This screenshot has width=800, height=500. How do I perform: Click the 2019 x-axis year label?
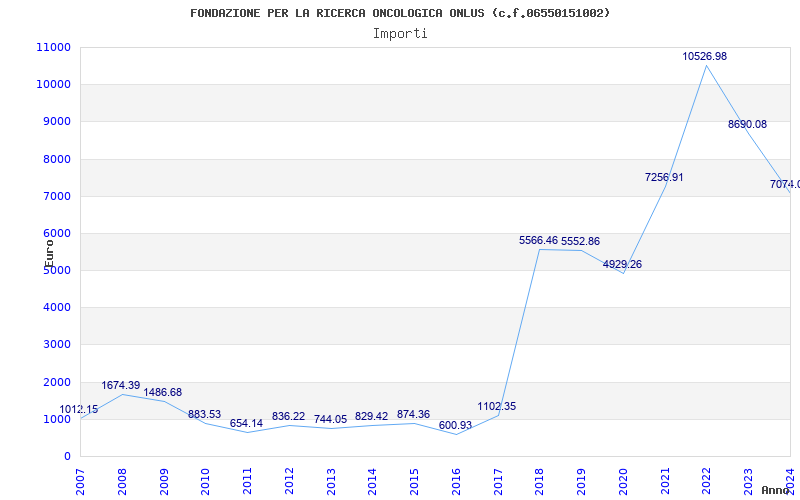582,482
